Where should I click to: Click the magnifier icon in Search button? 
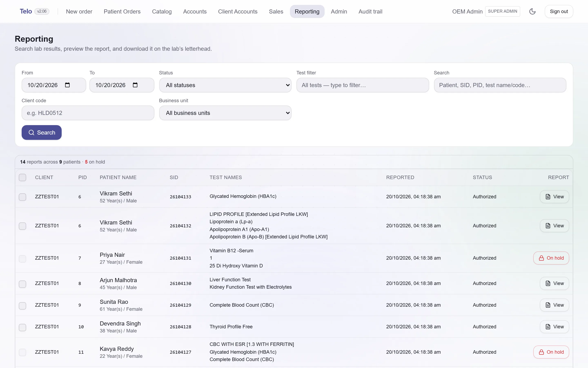(x=31, y=132)
